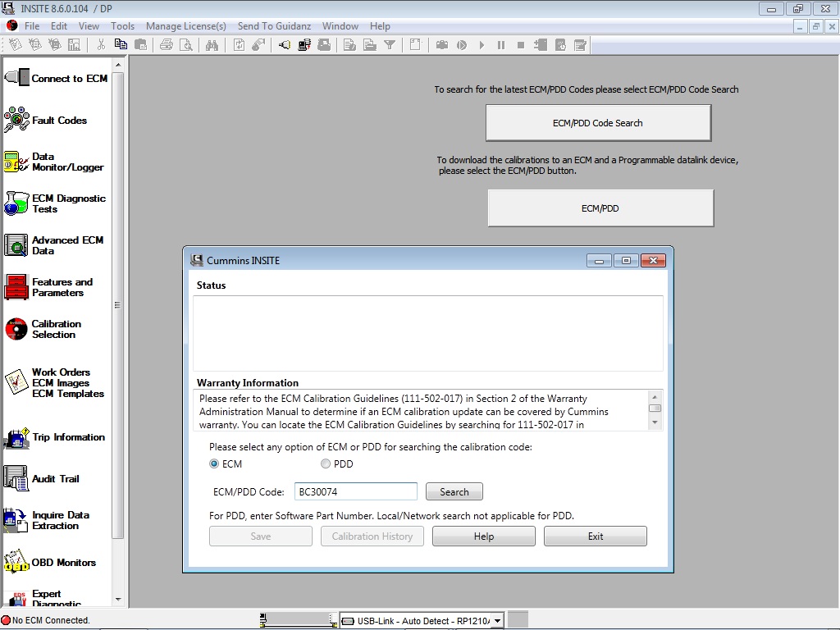The image size is (840, 630).
Task: Select the ECM radio button
Action: point(213,463)
